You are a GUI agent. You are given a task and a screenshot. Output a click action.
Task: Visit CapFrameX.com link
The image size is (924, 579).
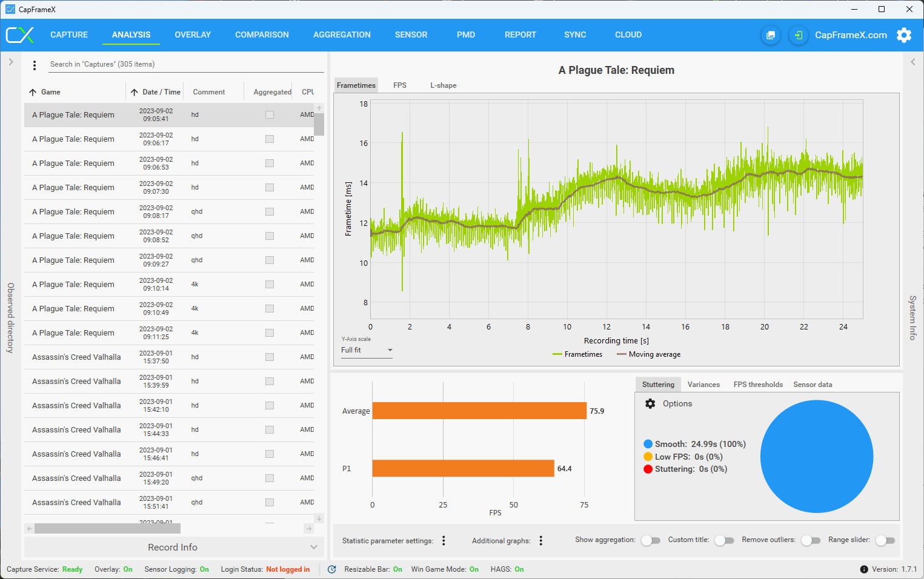coord(851,35)
